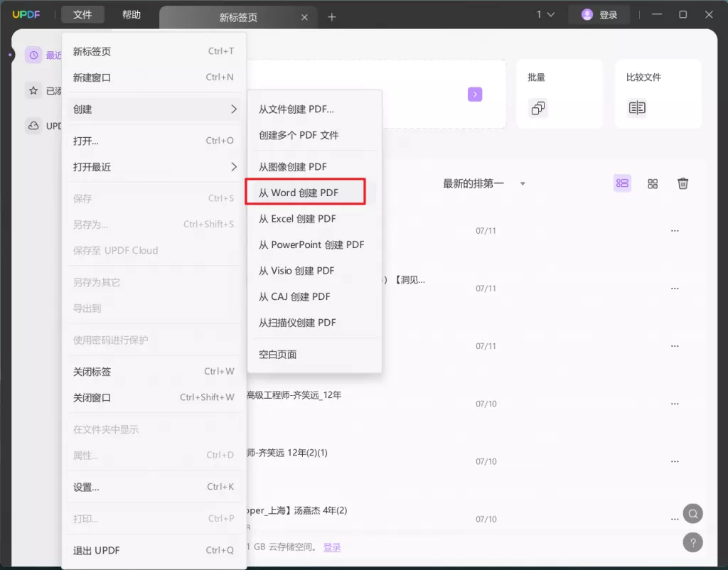Click the compare files icon
The height and width of the screenshot is (570, 728).
point(637,108)
